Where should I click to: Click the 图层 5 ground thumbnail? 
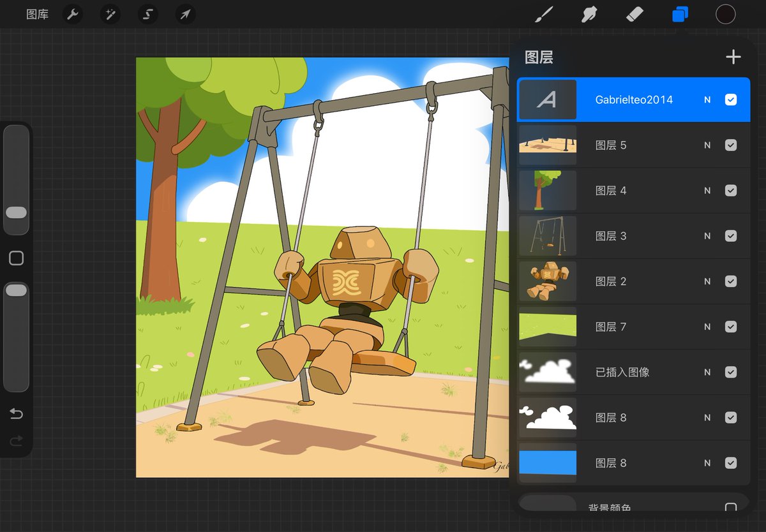click(548, 145)
